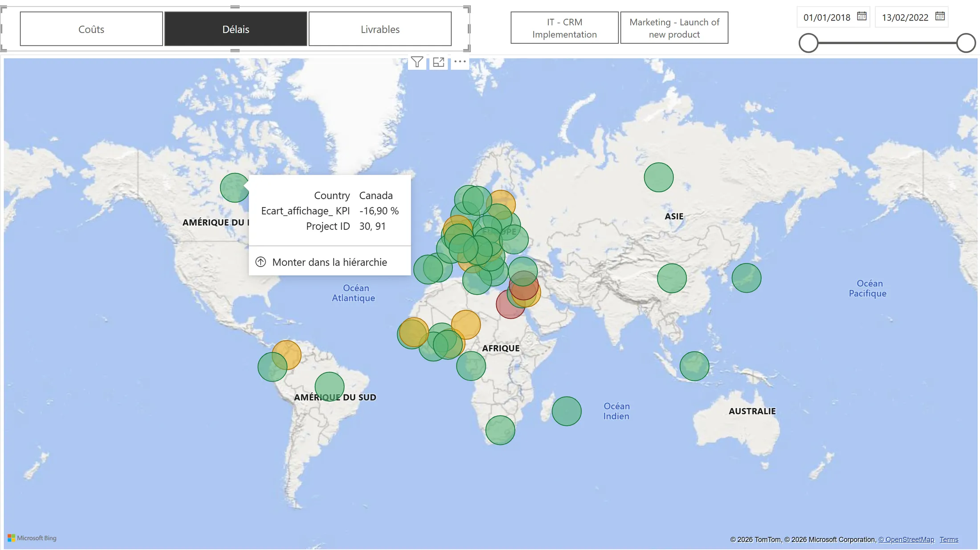This screenshot has height=550, width=980.
Task: Select the green bubble over China
Action: [x=672, y=278]
